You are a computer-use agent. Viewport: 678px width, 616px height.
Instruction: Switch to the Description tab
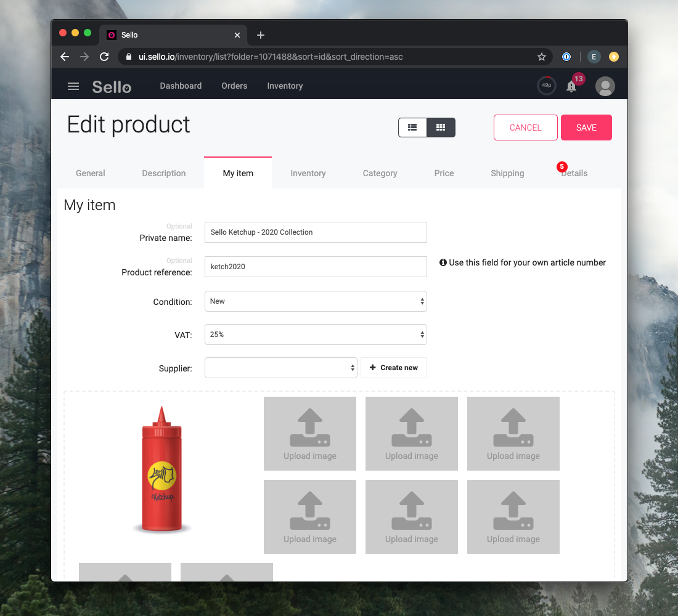[164, 173]
